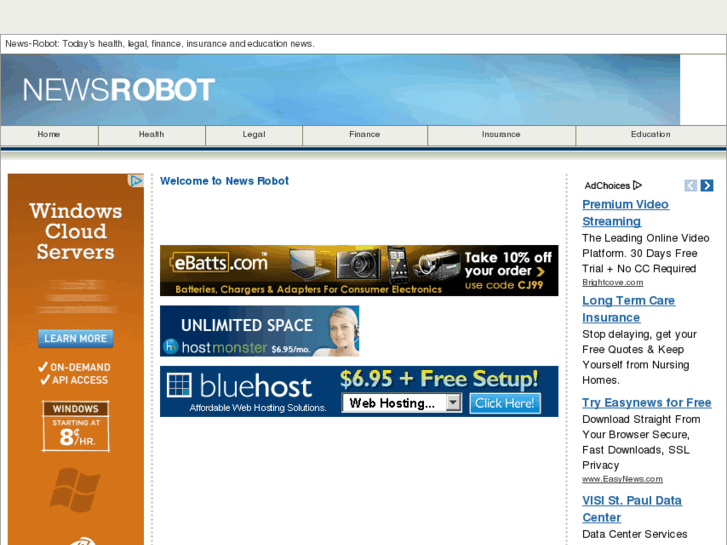This screenshot has width=727, height=545.
Task: Open the Long Term Care Insurance link
Action: [x=628, y=309]
